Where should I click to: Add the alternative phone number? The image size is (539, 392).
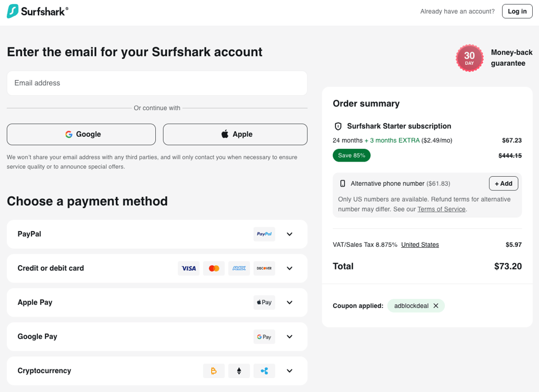(x=503, y=184)
